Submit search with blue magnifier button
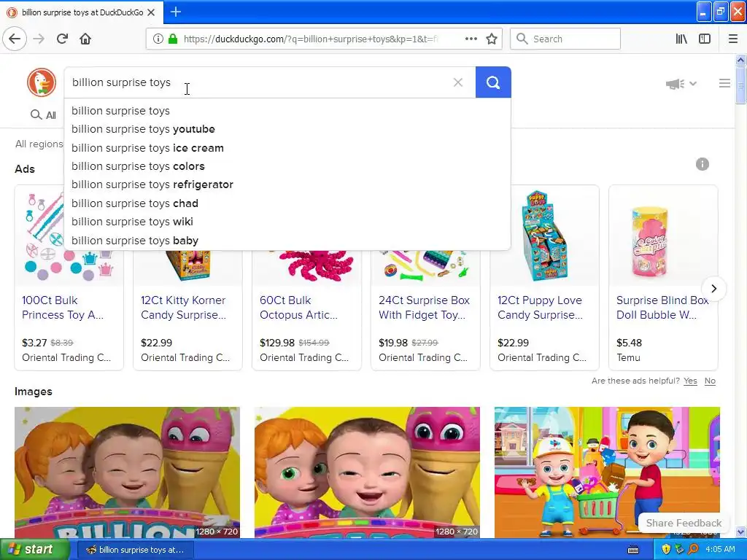The width and height of the screenshot is (747, 560). point(493,82)
